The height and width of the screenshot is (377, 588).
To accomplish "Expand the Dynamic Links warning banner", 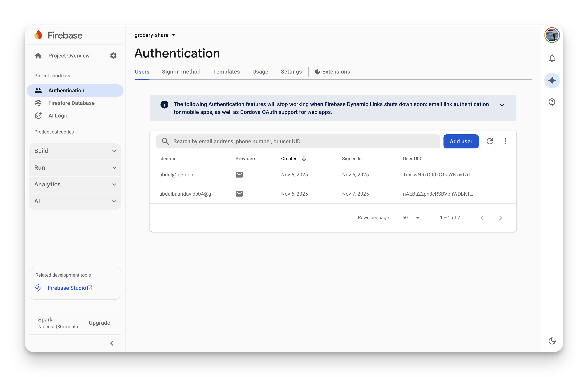I will (502, 105).
